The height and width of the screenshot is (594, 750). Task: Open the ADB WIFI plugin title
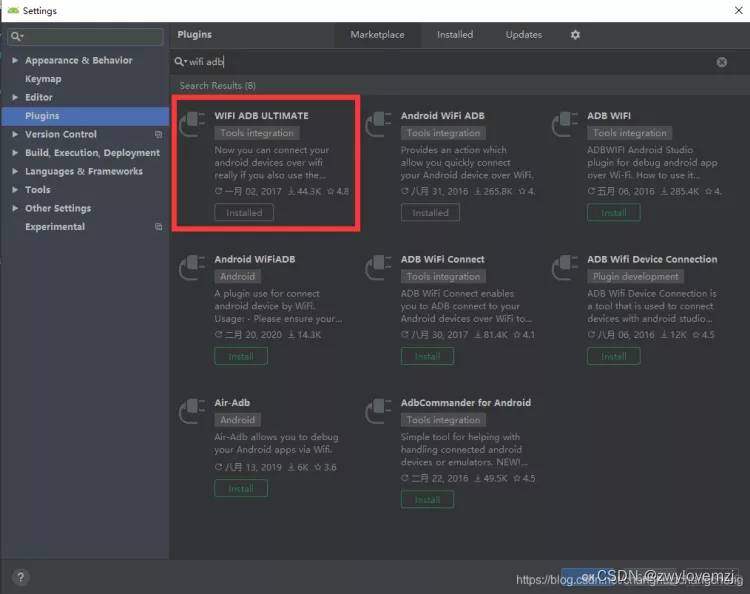[x=609, y=116]
